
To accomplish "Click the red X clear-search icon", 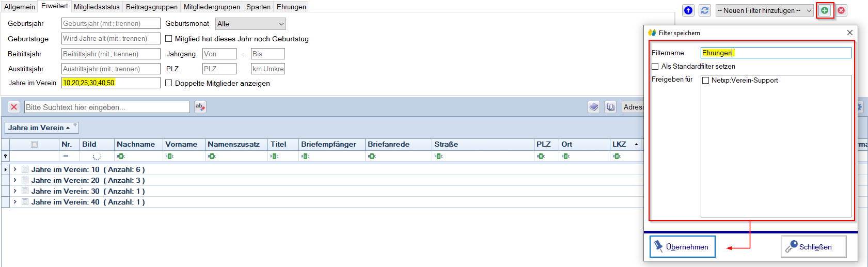I will 14,107.
